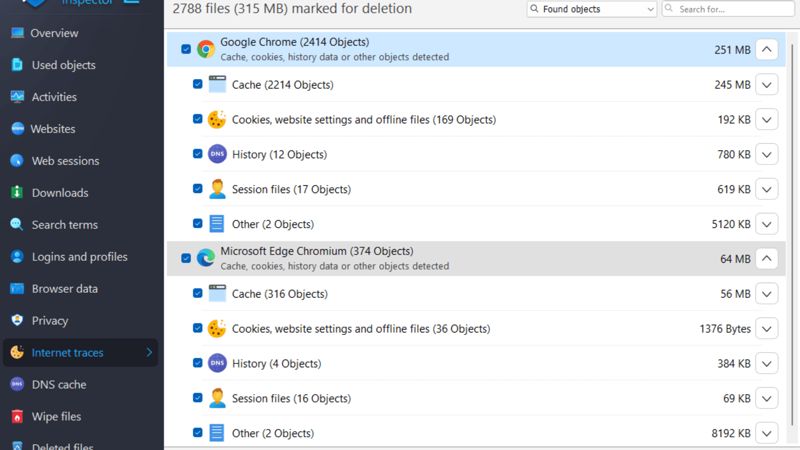Image resolution: width=800 pixels, height=450 pixels.
Task: Select the Privacy shield icon
Action: click(x=17, y=320)
